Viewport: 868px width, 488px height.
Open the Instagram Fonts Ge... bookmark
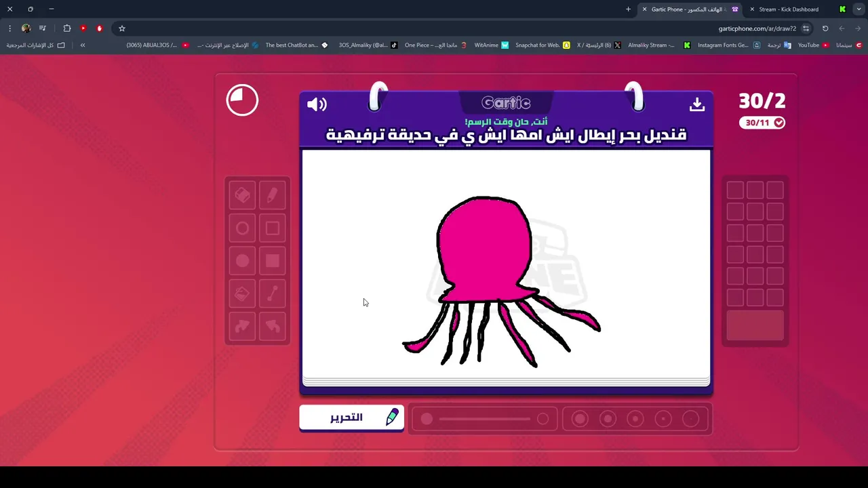point(729,45)
